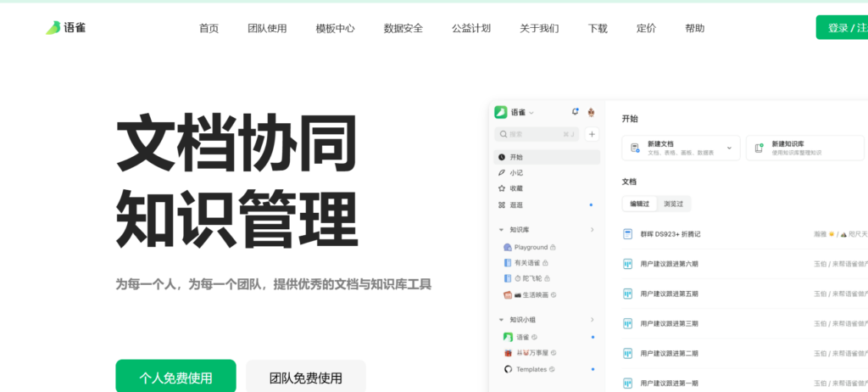Click the 新建文档 document icon
868x392 pixels.
pos(635,148)
